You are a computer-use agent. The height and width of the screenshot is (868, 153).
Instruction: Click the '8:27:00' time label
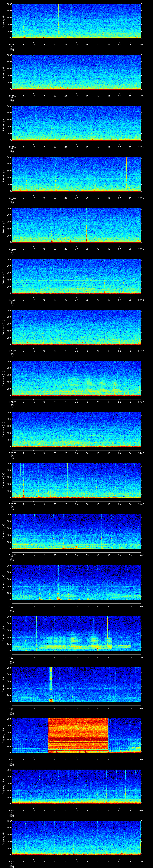[12, 708]
